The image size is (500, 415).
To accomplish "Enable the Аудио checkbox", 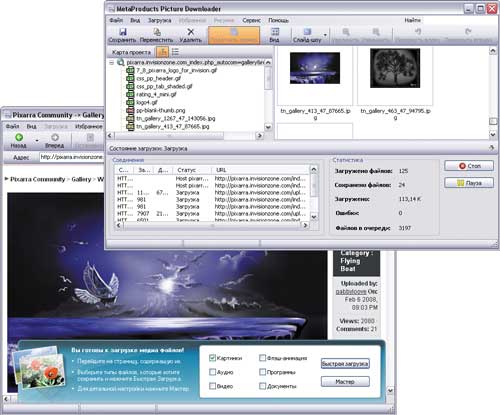I will coord(212,372).
